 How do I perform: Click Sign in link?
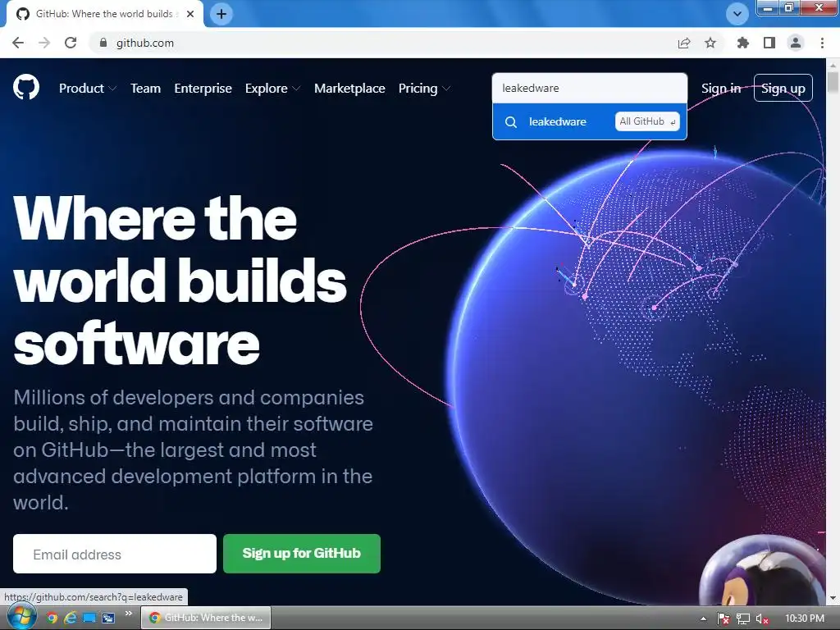click(x=721, y=89)
